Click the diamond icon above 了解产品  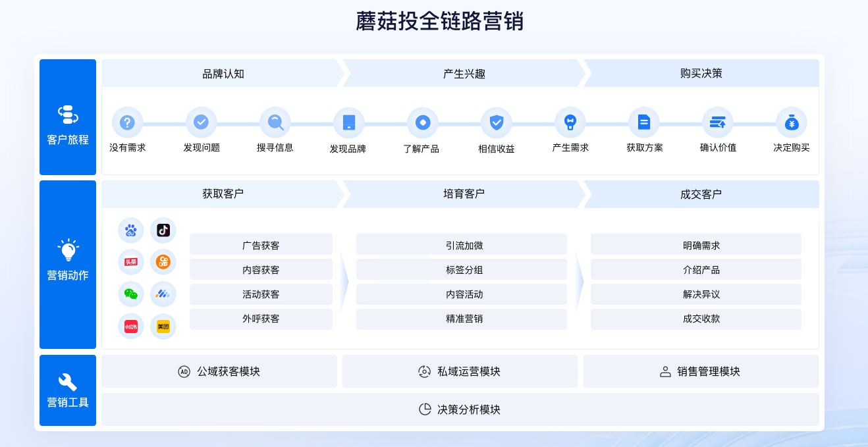423,122
